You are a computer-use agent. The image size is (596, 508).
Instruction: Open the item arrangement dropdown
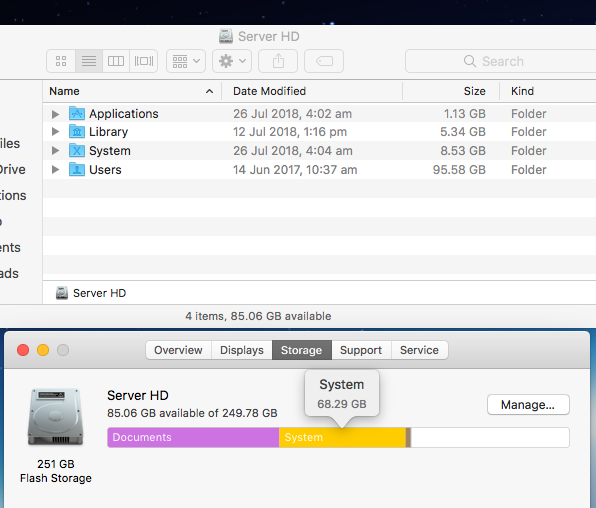click(186, 61)
